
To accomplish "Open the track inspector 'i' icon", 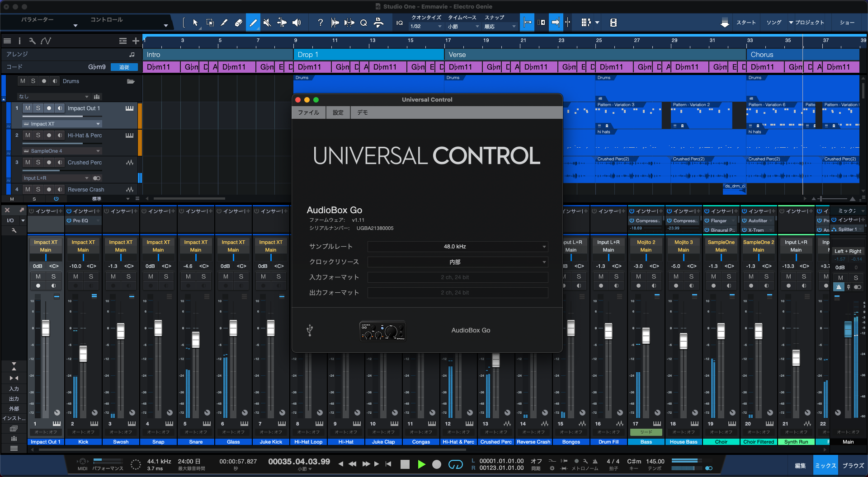I will (x=19, y=41).
